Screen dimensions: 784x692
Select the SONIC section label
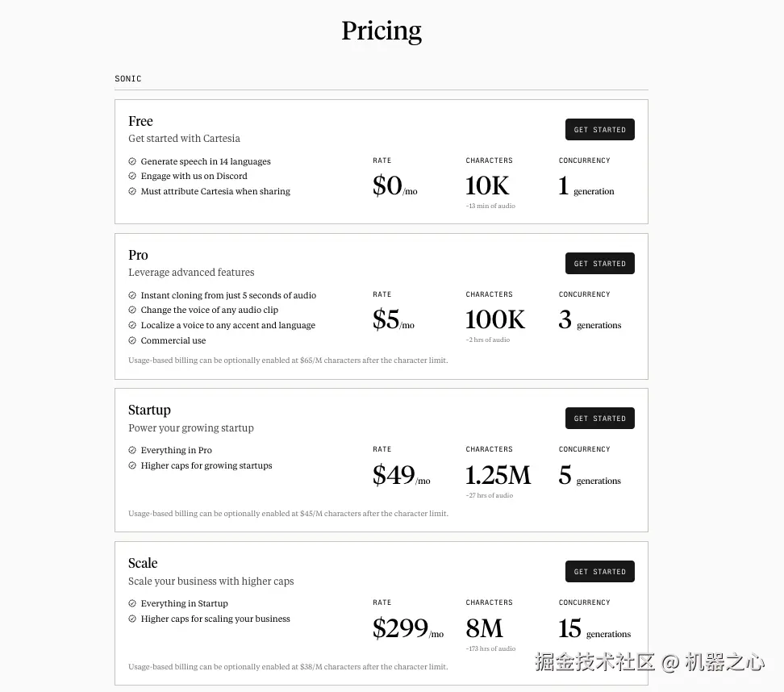[128, 78]
